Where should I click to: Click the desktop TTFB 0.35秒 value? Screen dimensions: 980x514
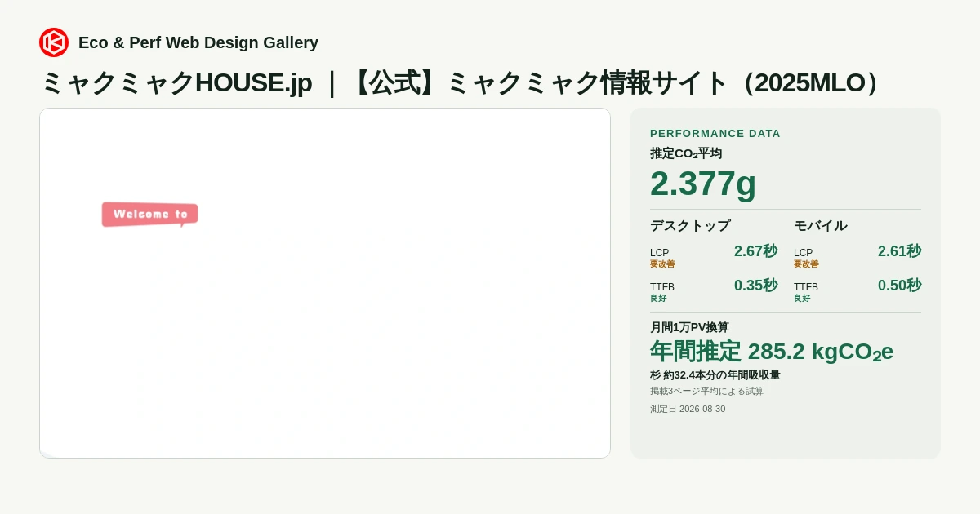click(755, 286)
